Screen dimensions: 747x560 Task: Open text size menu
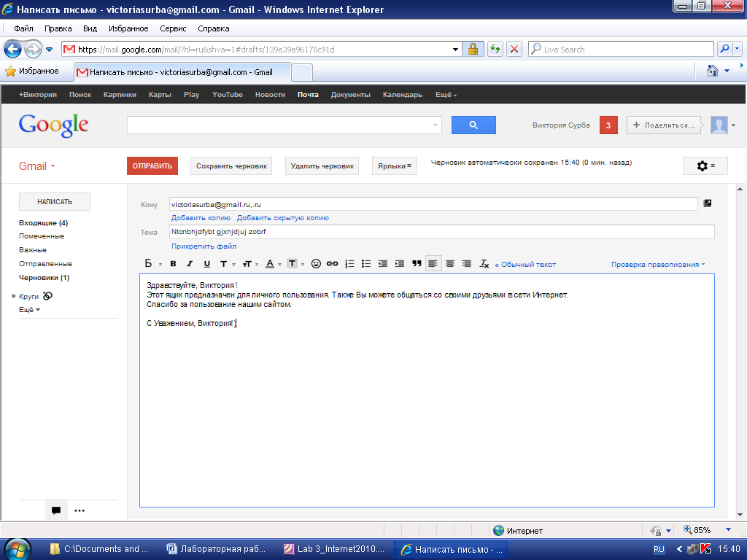coord(249,264)
